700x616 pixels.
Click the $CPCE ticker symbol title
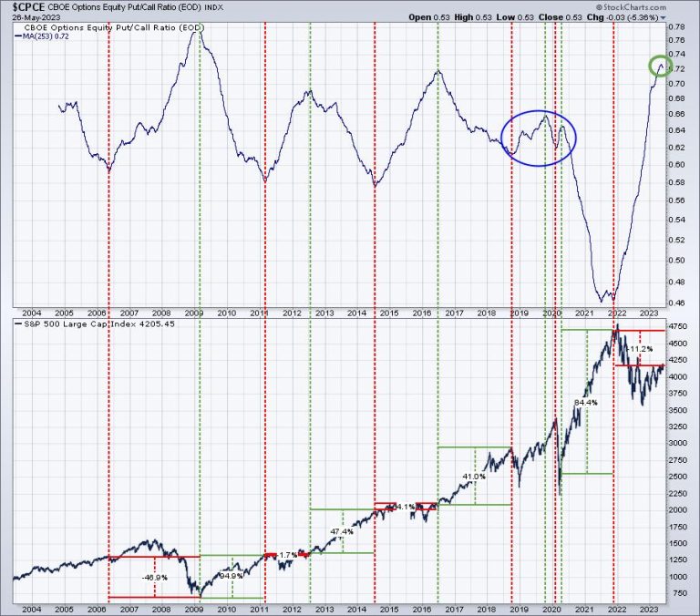pos(26,6)
